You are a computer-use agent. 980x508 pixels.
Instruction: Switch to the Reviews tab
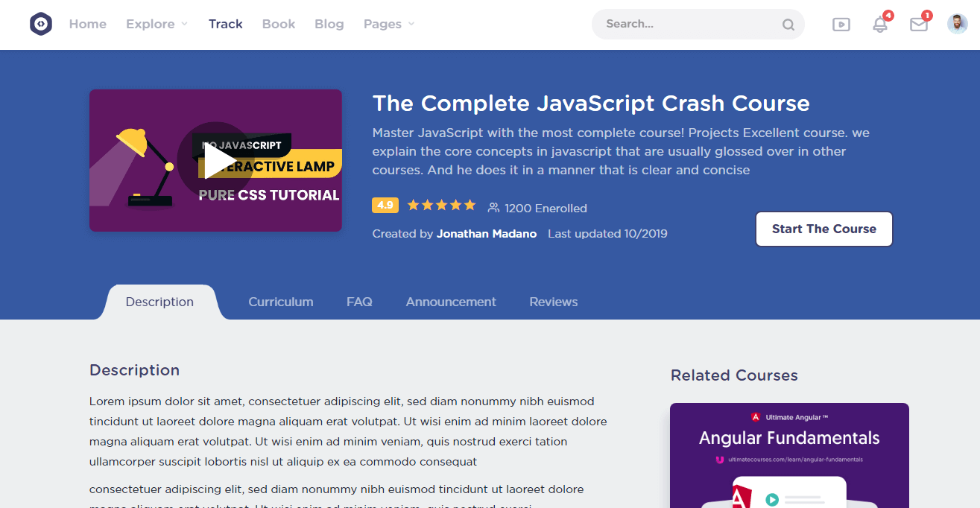click(553, 302)
